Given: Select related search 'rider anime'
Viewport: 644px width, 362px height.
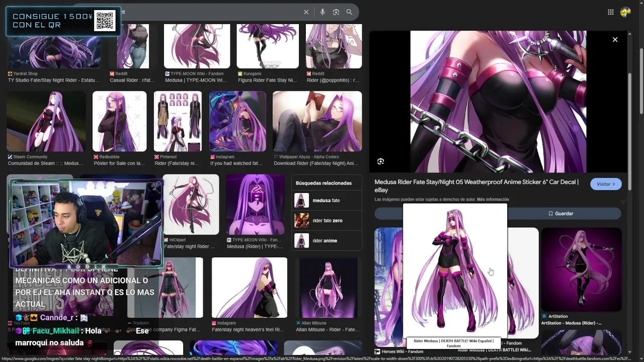Looking at the screenshot, I should tap(327, 241).
